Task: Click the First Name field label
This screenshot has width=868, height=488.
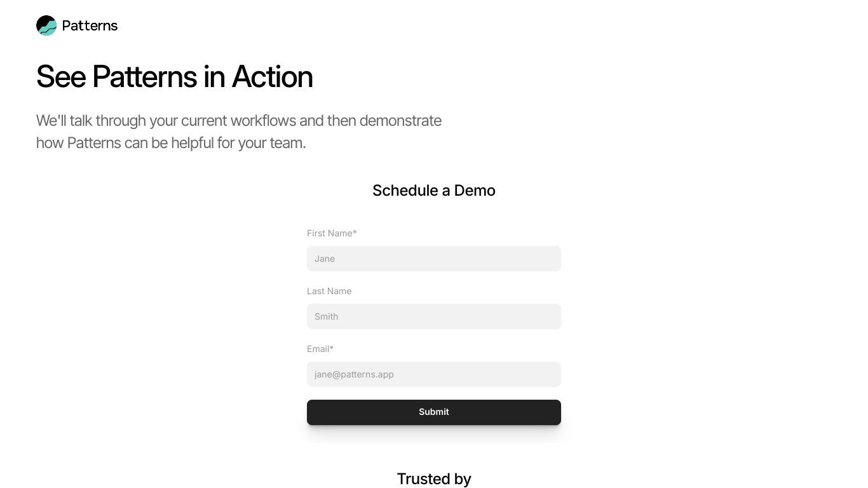Action: pos(332,233)
